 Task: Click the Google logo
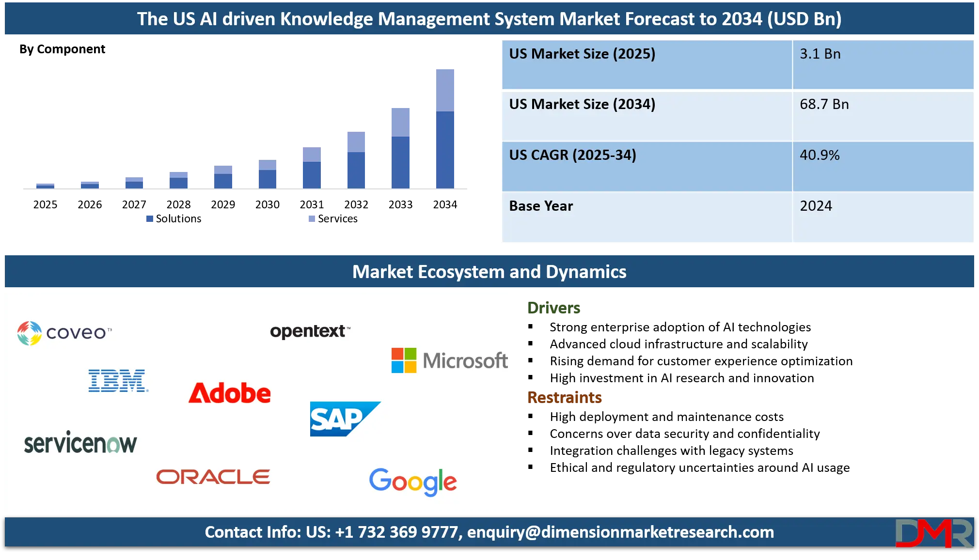coord(413,482)
